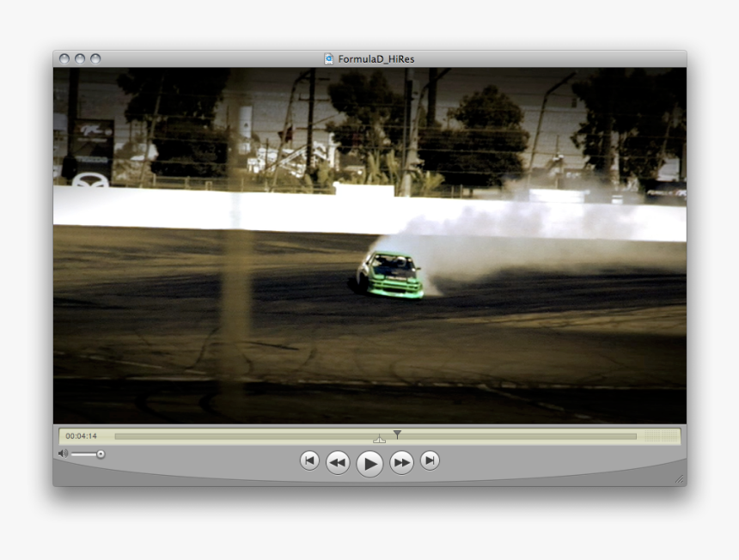Click the FormulaD_HiRes window title
739x560 pixels.
(x=376, y=59)
